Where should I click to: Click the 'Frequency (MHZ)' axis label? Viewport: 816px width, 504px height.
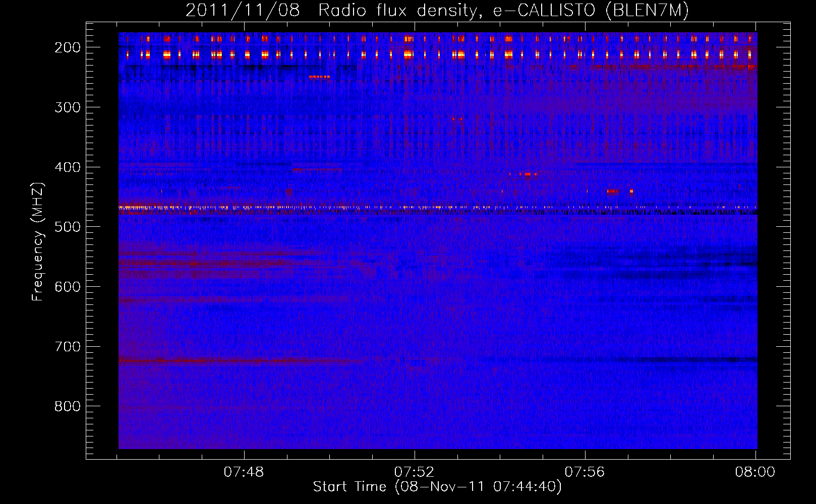38,241
